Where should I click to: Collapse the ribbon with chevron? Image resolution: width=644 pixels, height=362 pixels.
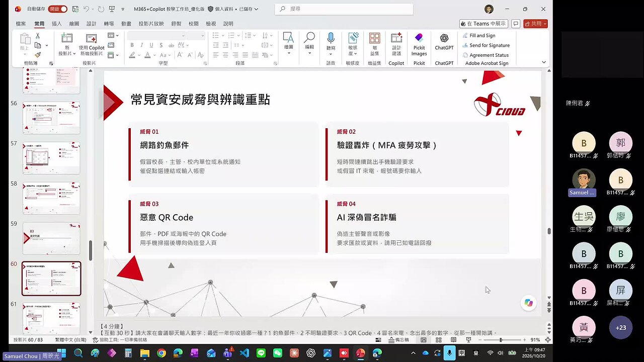pyautogui.click(x=544, y=62)
